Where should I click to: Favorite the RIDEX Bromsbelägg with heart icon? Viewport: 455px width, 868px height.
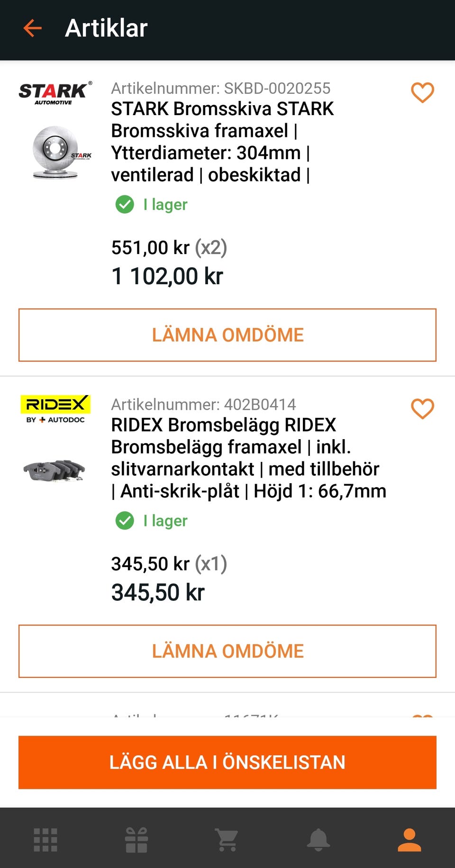[x=422, y=408]
